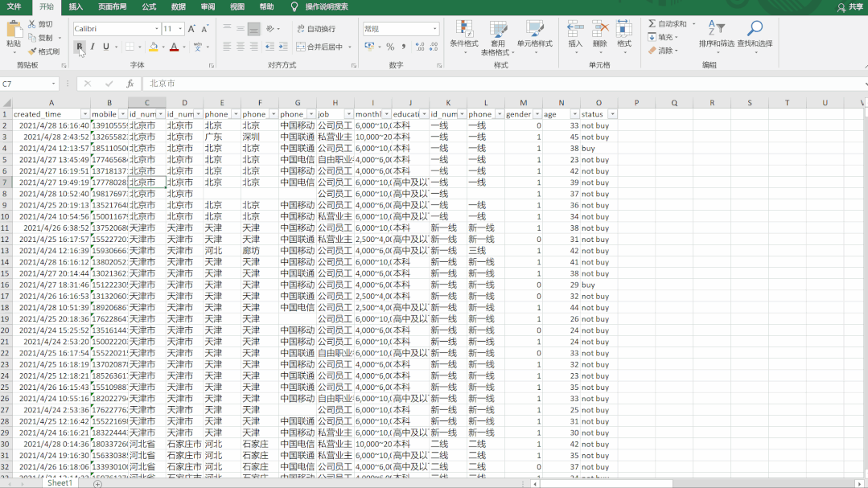Toggle top vertical alignment
Screen dimensions: 868x488
[227, 28]
